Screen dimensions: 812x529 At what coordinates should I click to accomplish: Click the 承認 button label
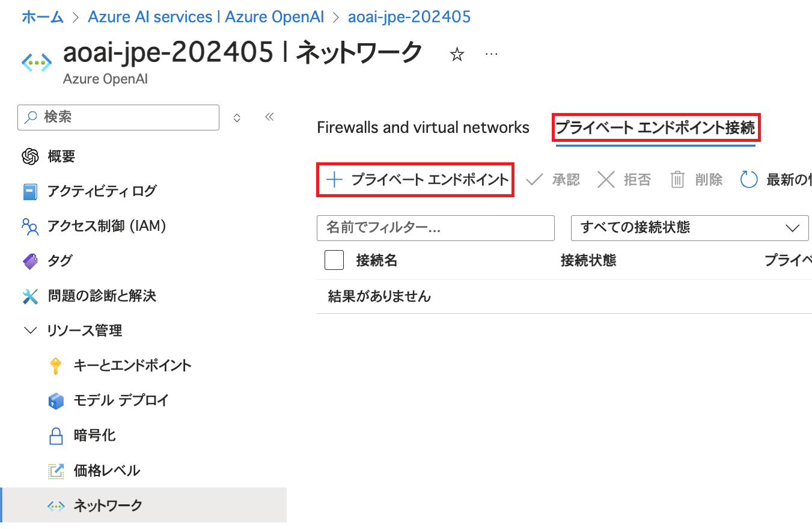pos(566,180)
